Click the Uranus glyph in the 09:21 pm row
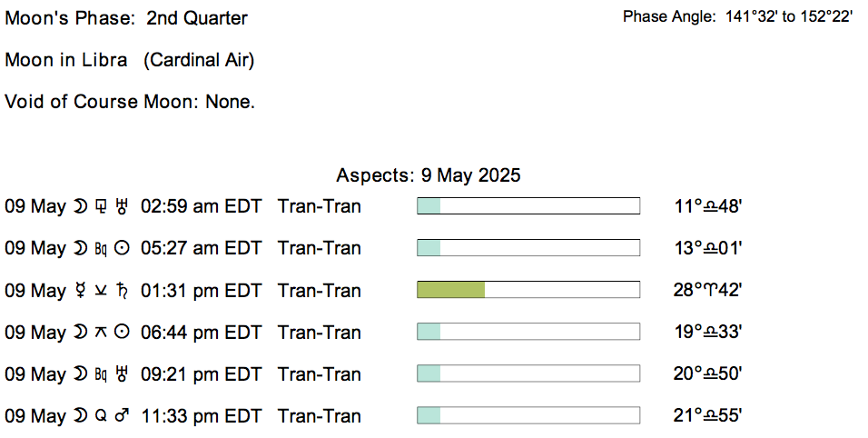 coord(122,374)
